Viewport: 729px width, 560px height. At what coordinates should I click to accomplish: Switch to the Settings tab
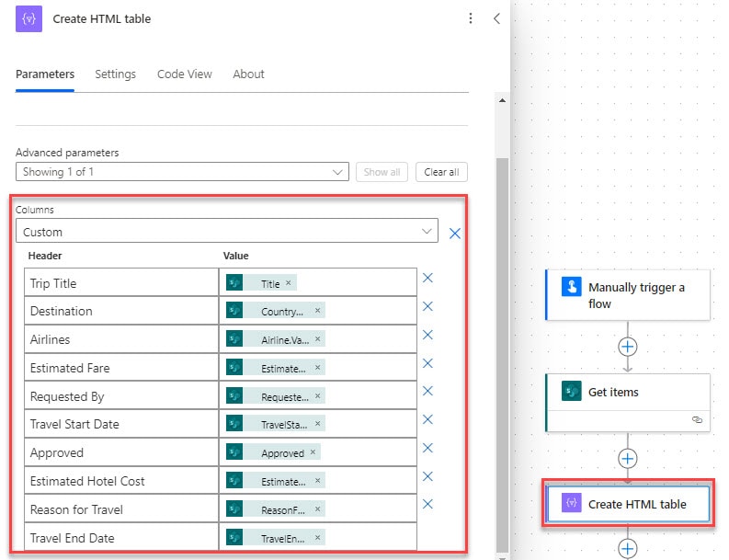(x=115, y=74)
